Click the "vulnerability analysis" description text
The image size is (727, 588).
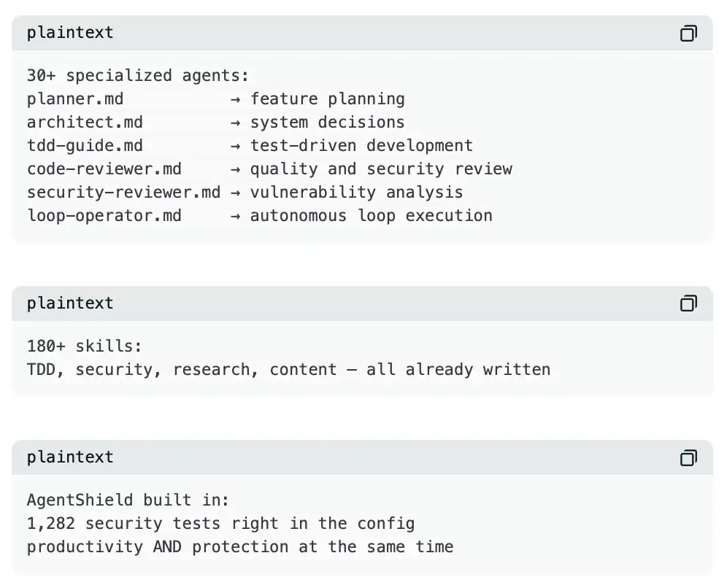356,193
